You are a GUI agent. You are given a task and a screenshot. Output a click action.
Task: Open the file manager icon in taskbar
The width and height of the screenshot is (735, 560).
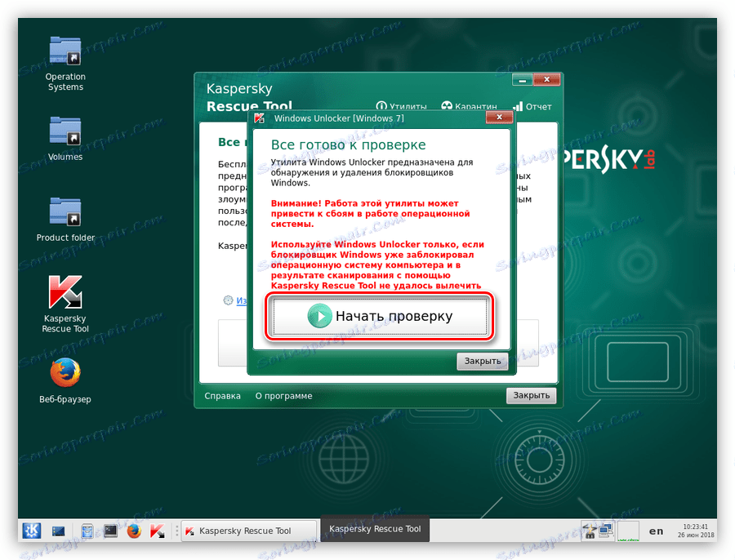click(x=86, y=531)
